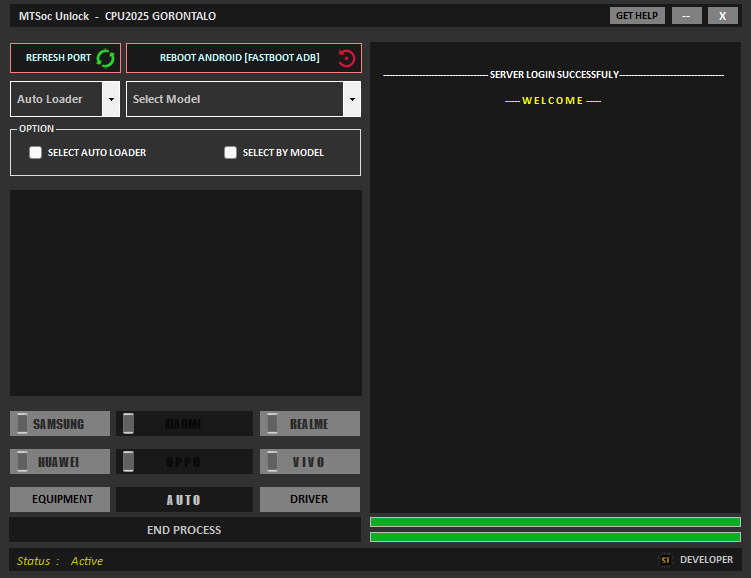Choose the XIAOMI brand button
The width and height of the screenshot is (751, 578).
184,423
